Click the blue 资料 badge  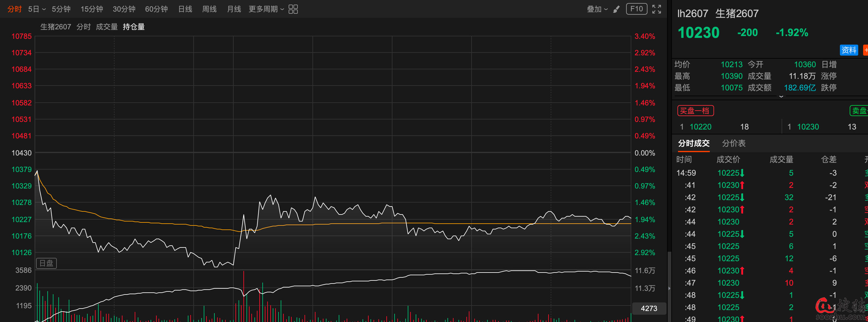848,50
